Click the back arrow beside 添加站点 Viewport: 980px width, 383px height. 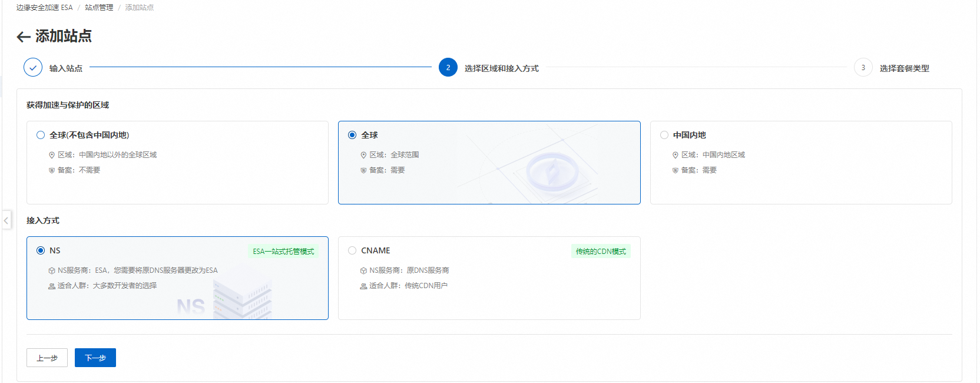24,37
